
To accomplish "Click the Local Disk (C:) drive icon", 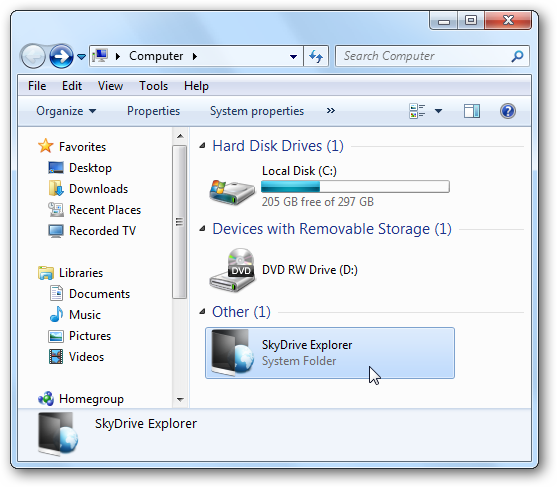I will point(232,192).
